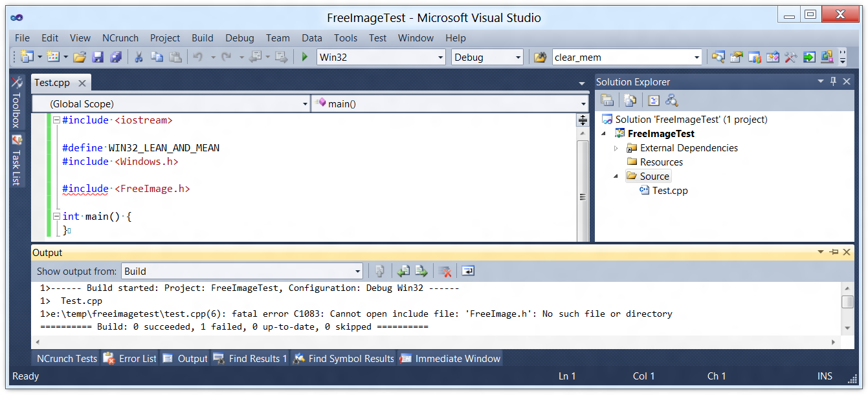
Task: Click the Paste clipboard icon
Action: pos(175,57)
